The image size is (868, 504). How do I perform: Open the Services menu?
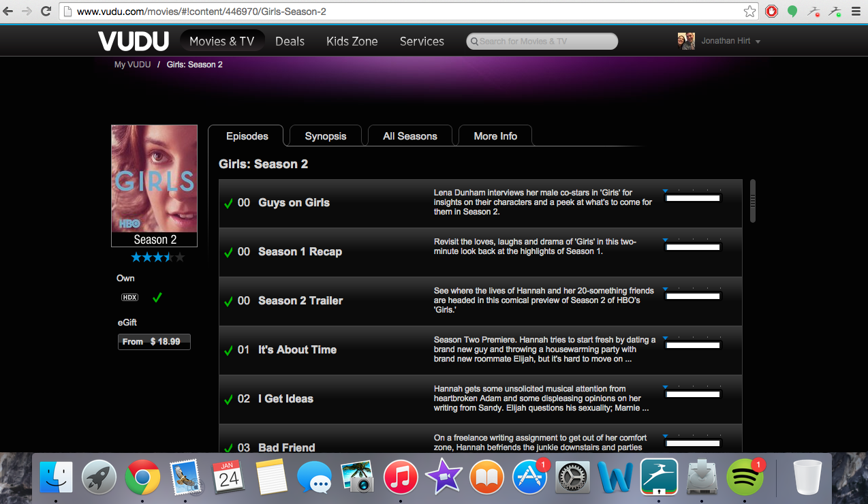pyautogui.click(x=422, y=42)
